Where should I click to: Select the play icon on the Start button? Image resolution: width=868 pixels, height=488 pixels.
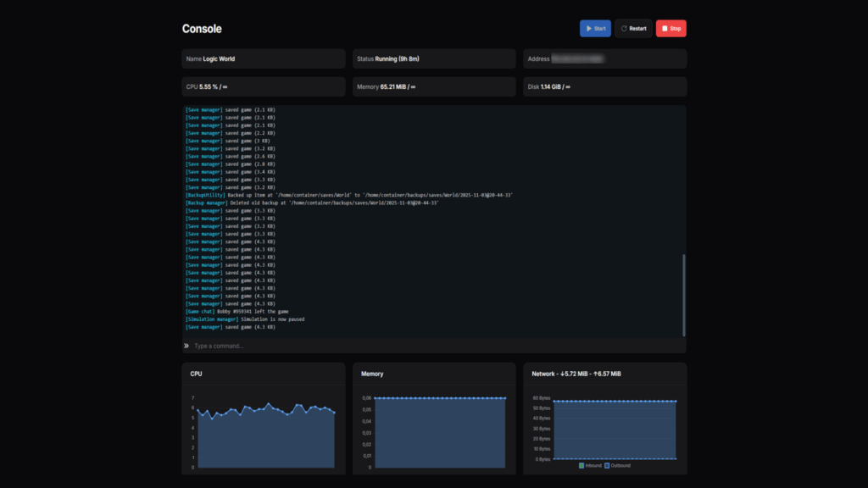[x=587, y=29]
